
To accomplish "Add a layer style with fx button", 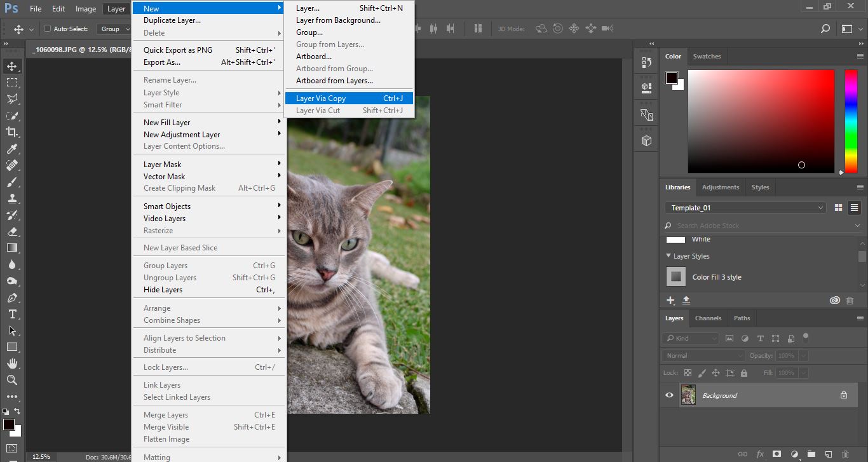I will [x=760, y=454].
